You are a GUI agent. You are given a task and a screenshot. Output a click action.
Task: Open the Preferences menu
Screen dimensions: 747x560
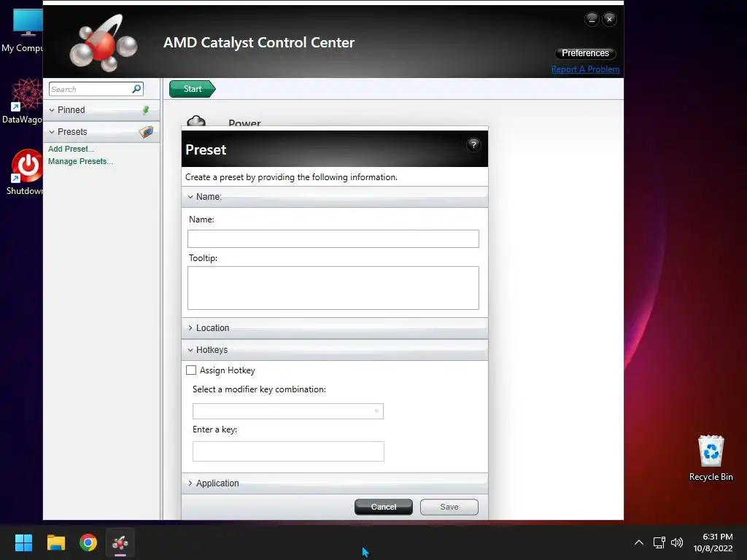[x=585, y=52]
